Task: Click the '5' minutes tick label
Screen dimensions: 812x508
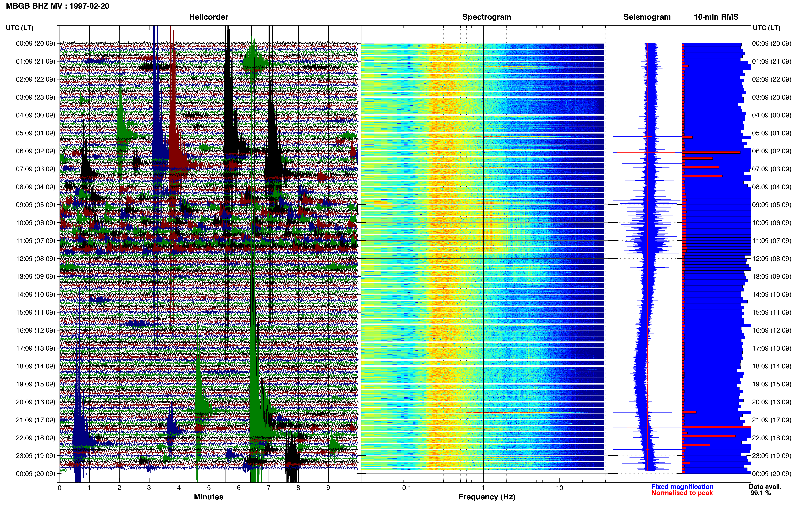Action: click(x=209, y=487)
